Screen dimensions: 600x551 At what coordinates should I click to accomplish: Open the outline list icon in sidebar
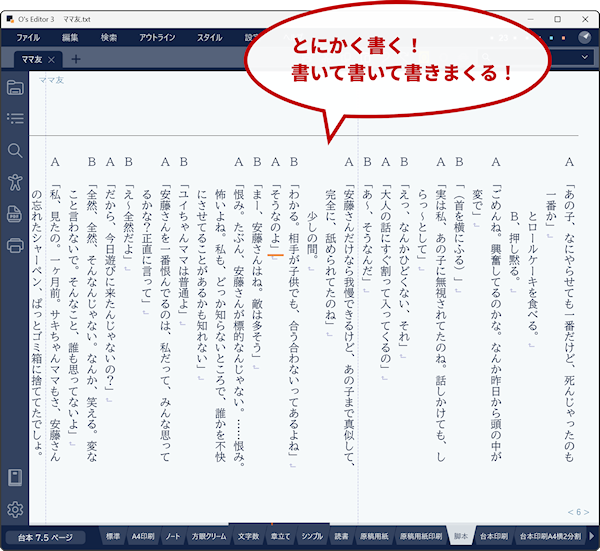pos(15,119)
